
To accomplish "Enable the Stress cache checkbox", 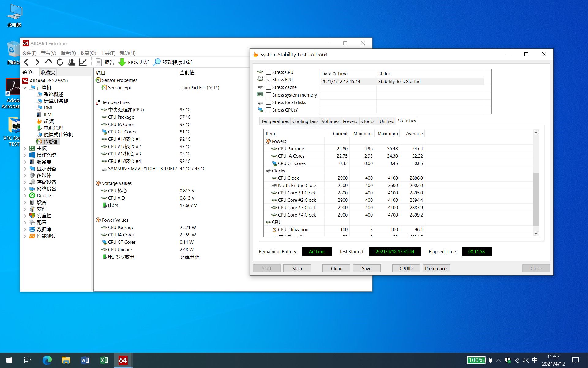I will tap(269, 87).
